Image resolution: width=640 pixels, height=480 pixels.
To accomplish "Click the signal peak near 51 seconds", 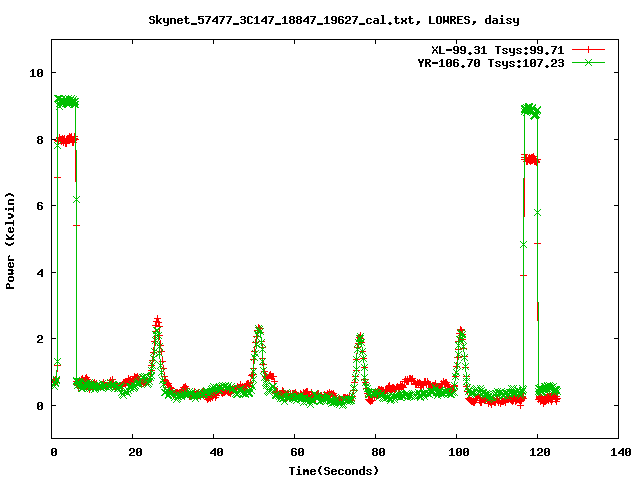I will (259, 329).
